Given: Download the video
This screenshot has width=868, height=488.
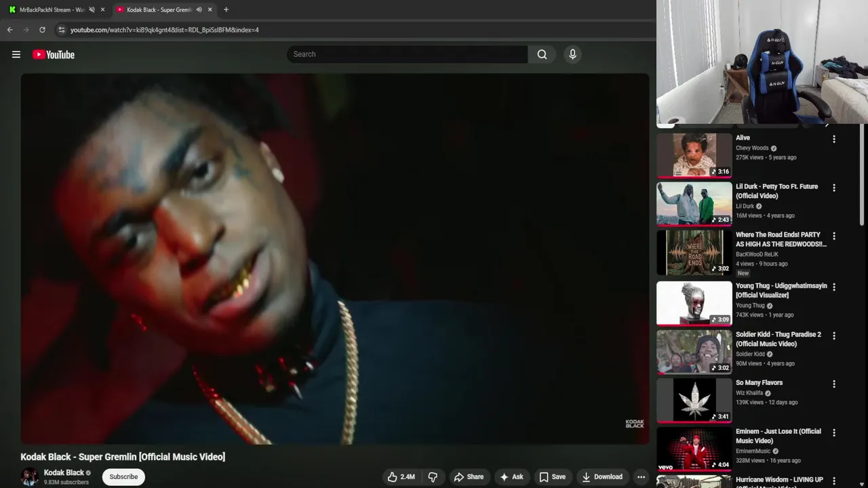Looking at the screenshot, I should point(602,476).
